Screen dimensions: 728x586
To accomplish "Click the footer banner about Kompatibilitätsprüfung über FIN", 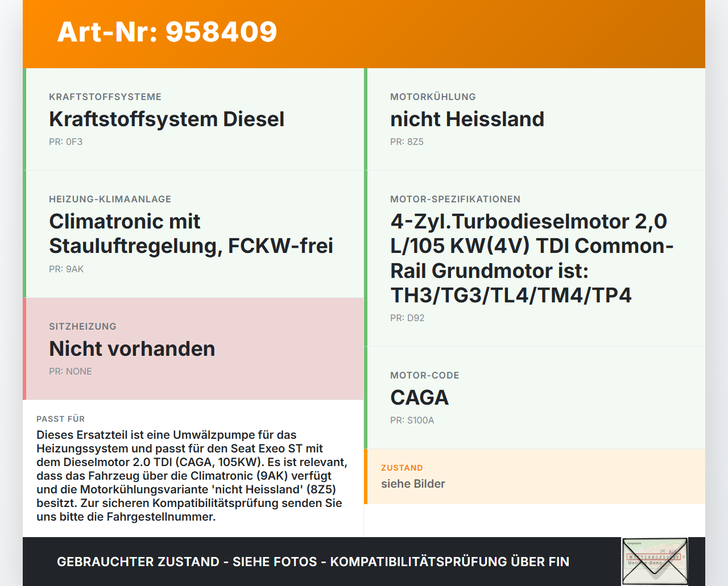I will click(x=313, y=562).
